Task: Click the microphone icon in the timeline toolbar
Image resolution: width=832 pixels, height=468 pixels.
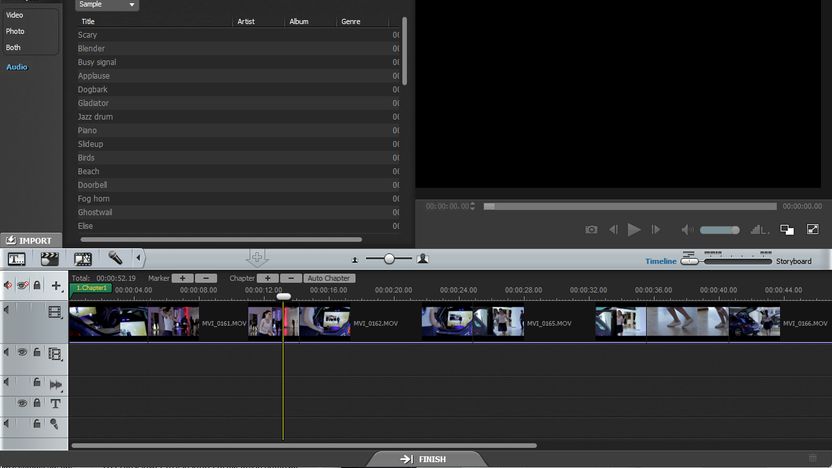Action: (115, 258)
